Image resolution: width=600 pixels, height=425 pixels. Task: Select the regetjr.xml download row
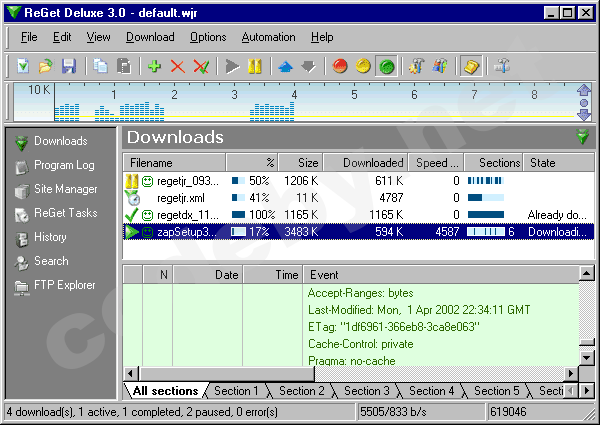click(180, 198)
